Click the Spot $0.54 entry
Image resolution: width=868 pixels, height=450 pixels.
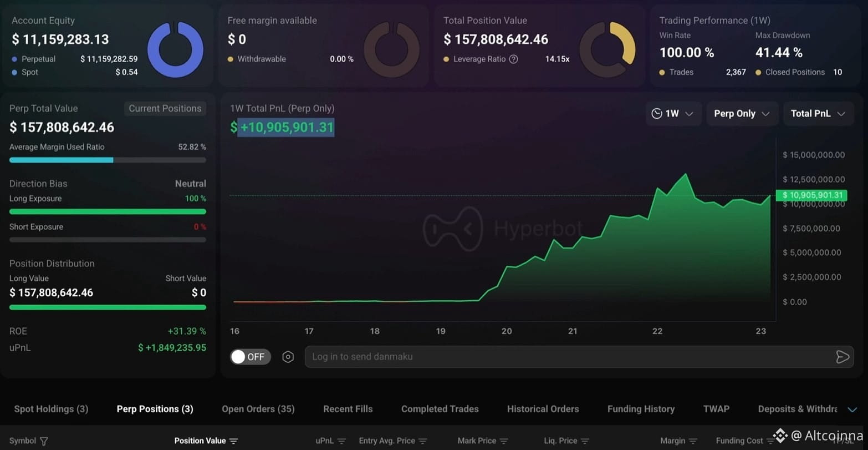tap(75, 72)
